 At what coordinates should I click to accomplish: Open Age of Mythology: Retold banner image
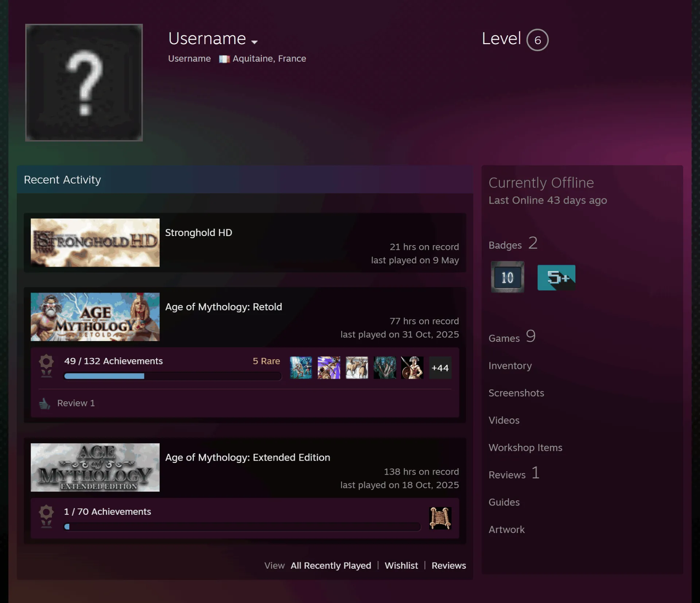pyautogui.click(x=95, y=317)
